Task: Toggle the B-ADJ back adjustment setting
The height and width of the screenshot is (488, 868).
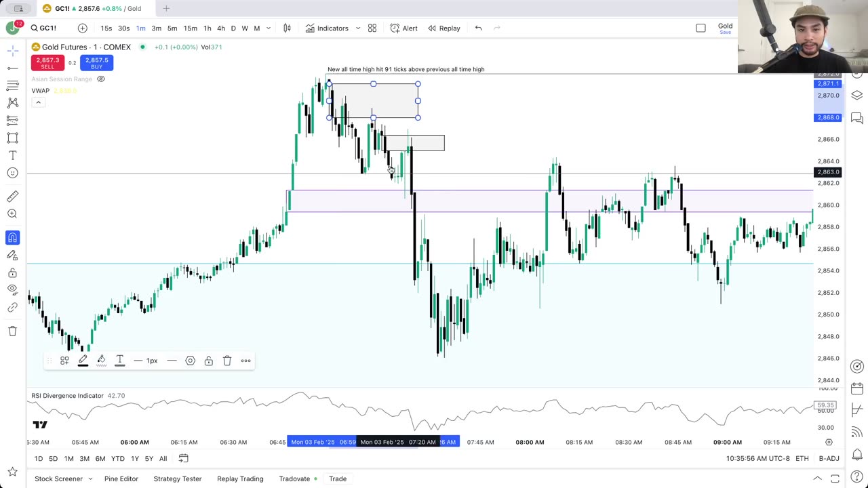Action: tap(829, 459)
